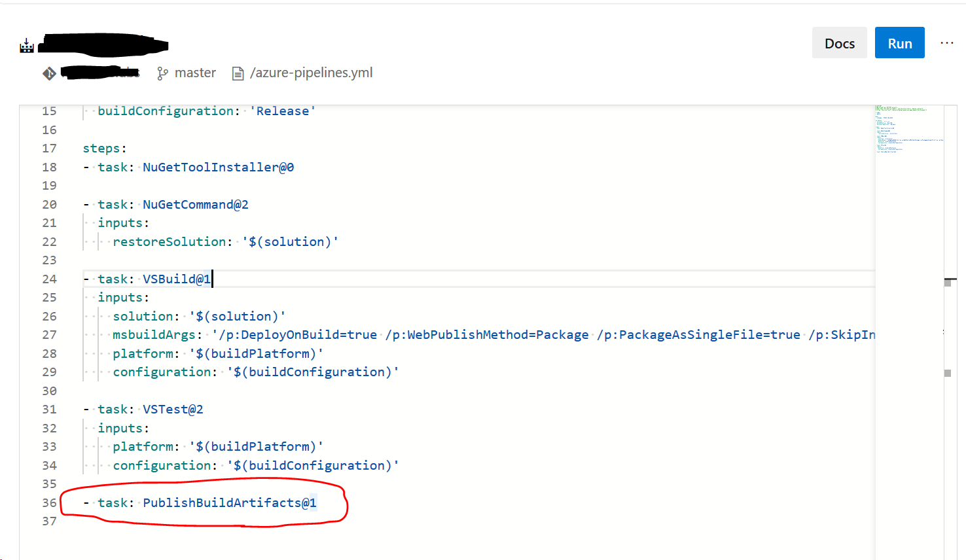The height and width of the screenshot is (560, 966).
Task: Click the file document icon
Action: pyautogui.click(x=238, y=73)
